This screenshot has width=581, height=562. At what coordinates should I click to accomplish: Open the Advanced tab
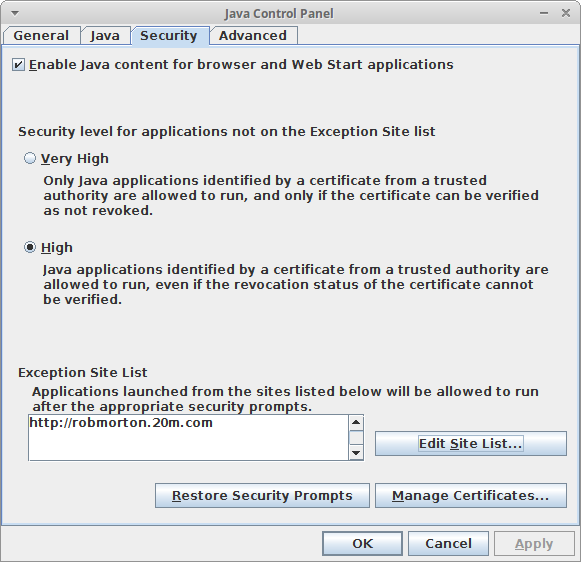click(253, 36)
